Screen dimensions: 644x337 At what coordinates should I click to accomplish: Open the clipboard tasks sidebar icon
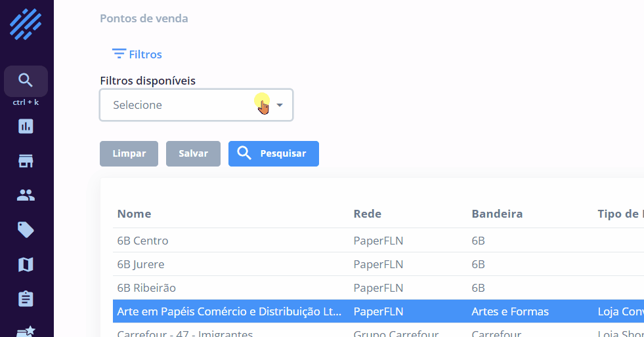[x=26, y=299]
